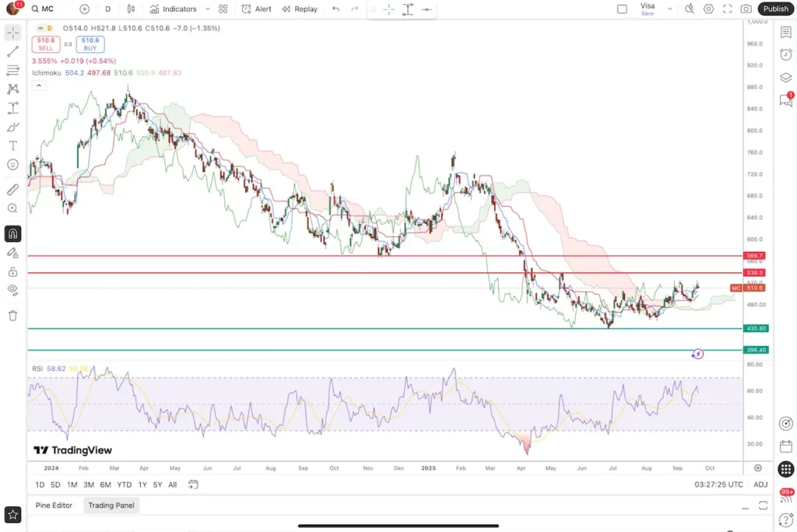Viewport: 797px width, 532px height.
Task: Take a chart snapshot with camera icon
Action: click(746, 9)
